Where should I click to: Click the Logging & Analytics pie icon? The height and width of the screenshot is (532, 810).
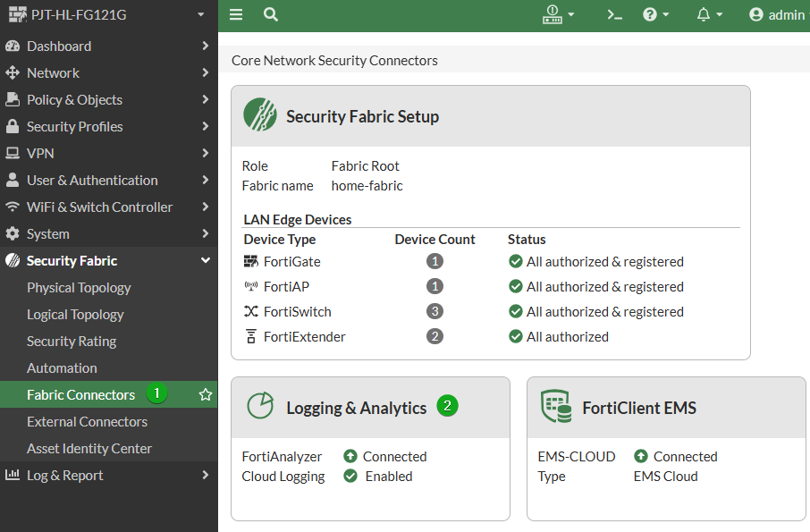[x=260, y=405]
